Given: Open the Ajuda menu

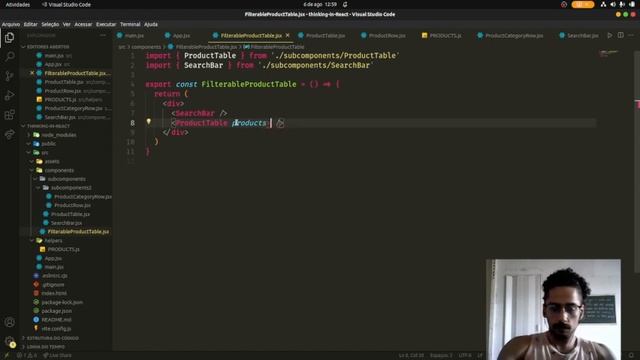Looking at the screenshot, I should coord(151,24).
